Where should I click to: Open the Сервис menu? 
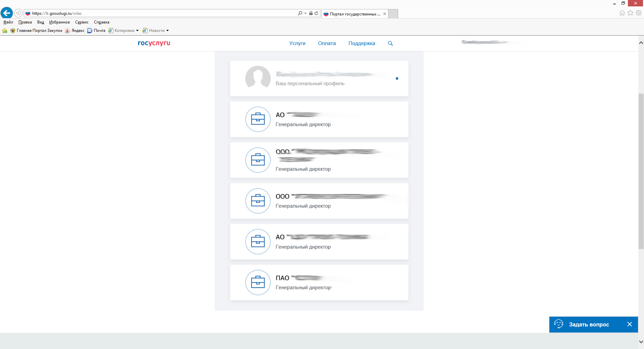pyautogui.click(x=82, y=22)
